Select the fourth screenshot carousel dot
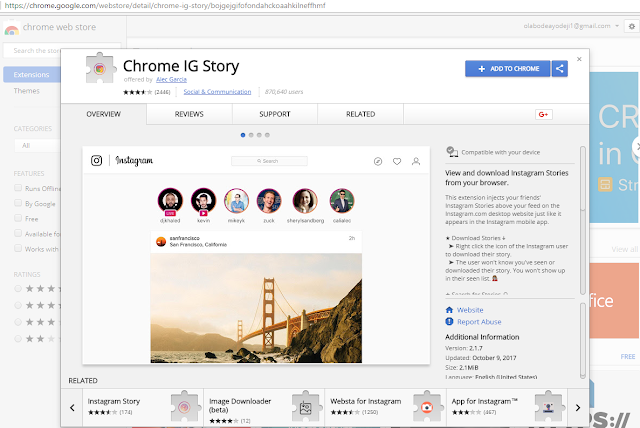Image resolution: width=640 pixels, height=428 pixels. click(x=267, y=135)
